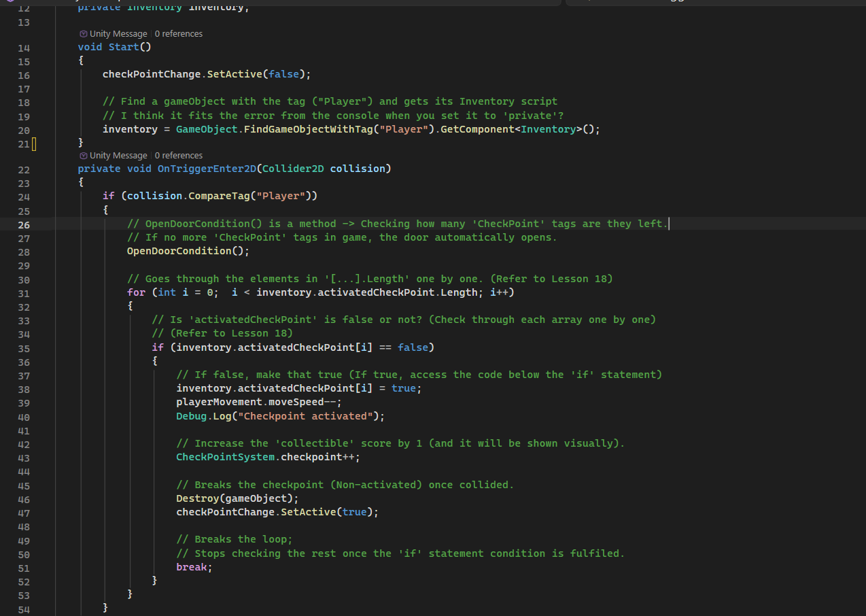Click CheckPointSystem on line 43
The height and width of the screenshot is (616, 866).
pyautogui.click(x=226, y=457)
